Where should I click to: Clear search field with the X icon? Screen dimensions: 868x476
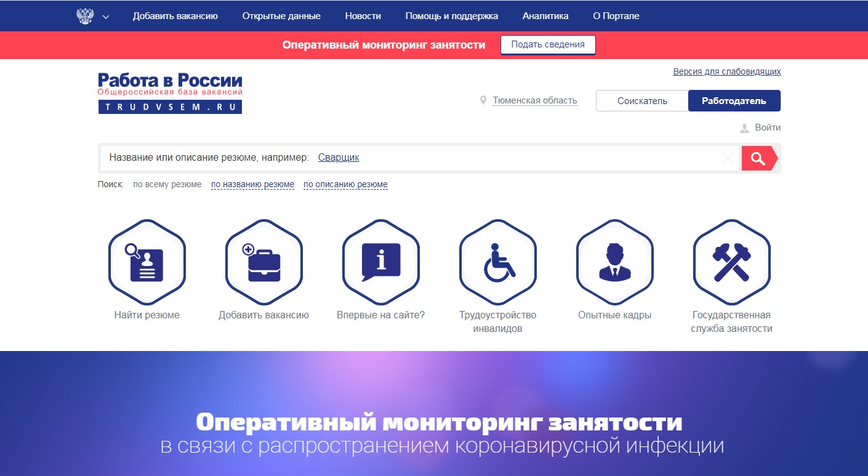[x=728, y=159]
